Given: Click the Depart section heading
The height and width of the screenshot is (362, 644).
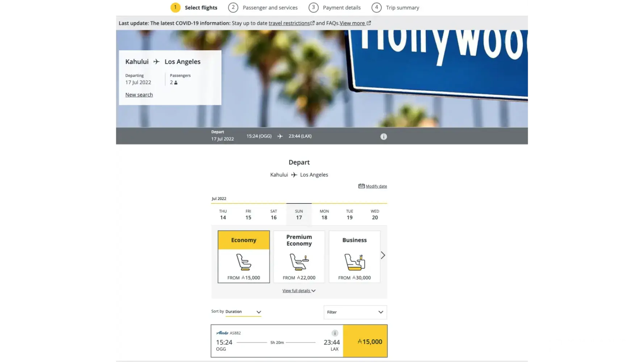Looking at the screenshot, I should click(299, 163).
